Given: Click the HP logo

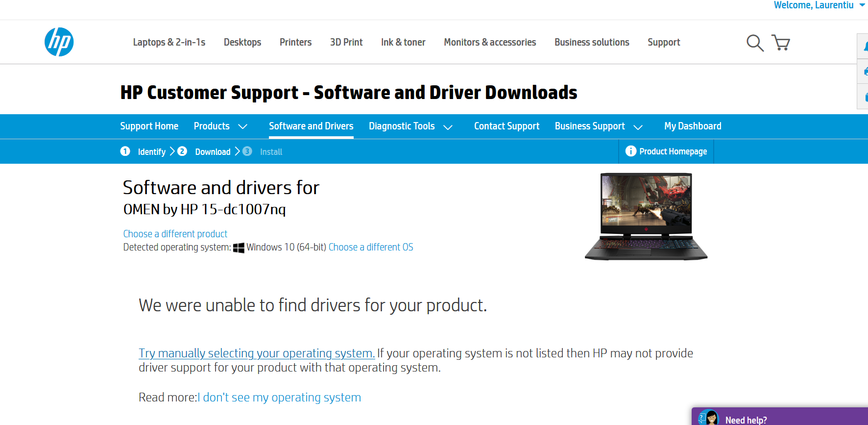Looking at the screenshot, I should pos(59,42).
